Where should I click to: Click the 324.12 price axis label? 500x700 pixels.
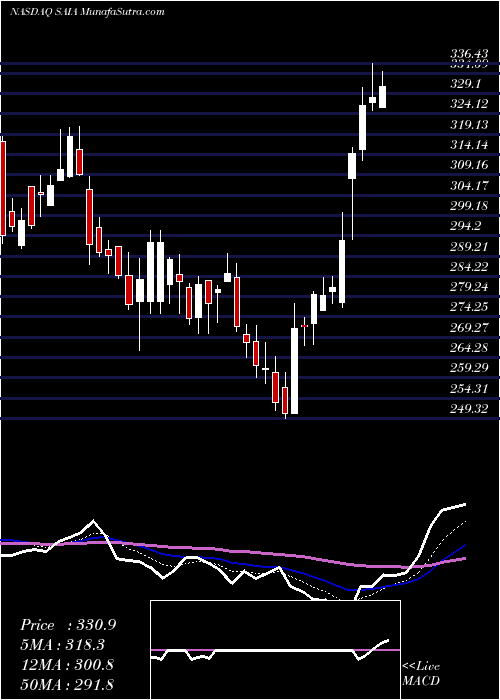coord(469,104)
